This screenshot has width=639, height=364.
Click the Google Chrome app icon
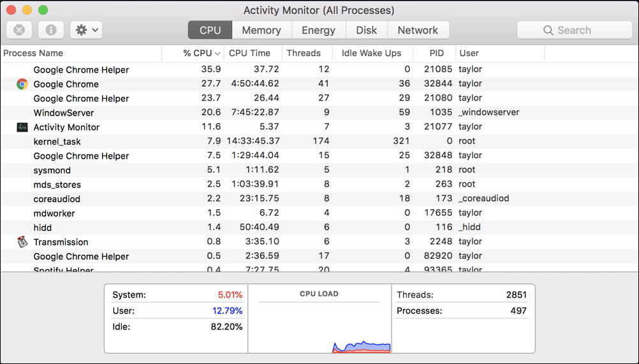click(22, 84)
